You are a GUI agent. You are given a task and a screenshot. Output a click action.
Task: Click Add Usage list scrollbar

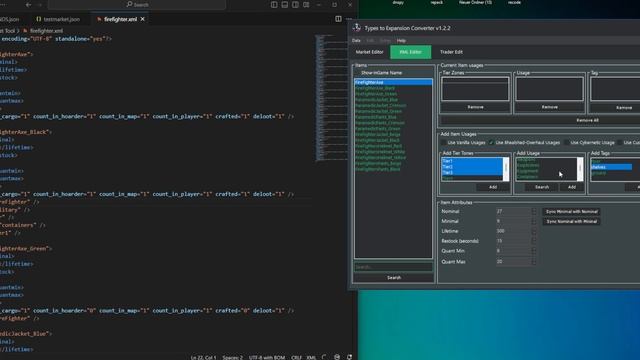click(x=580, y=169)
